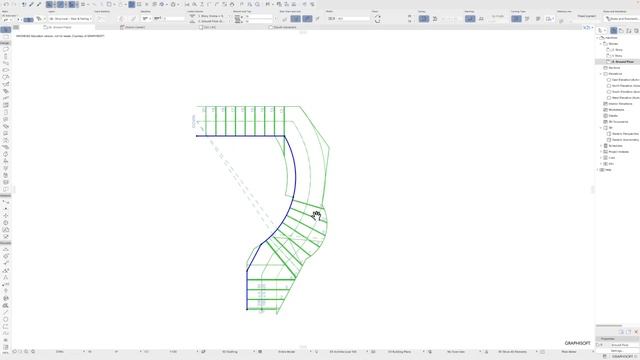This screenshot has height=360, width=640.
Task: Open the View Map in Navigator
Action: point(621,31)
